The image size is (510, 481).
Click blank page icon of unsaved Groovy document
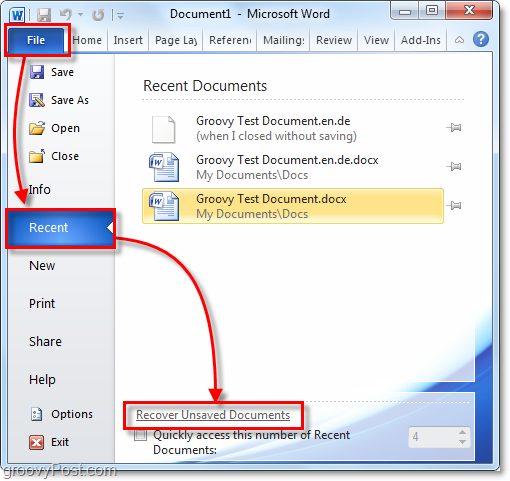[163, 129]
